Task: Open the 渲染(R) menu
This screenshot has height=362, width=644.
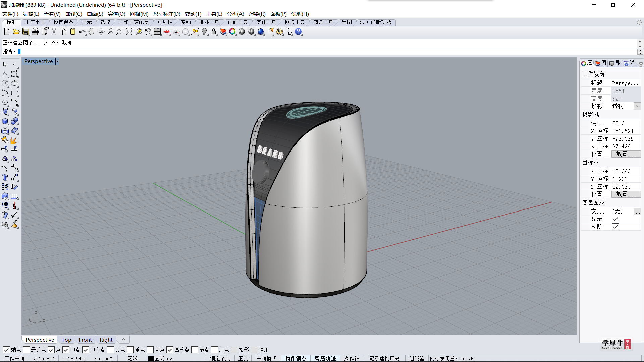Action: (x=257, y=14)
